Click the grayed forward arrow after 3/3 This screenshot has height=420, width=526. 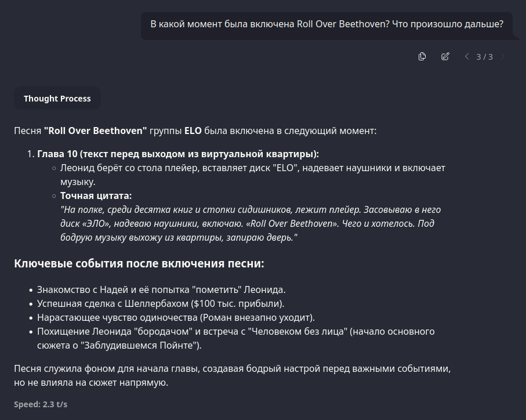pyautogui.click(x=503, y=56)
